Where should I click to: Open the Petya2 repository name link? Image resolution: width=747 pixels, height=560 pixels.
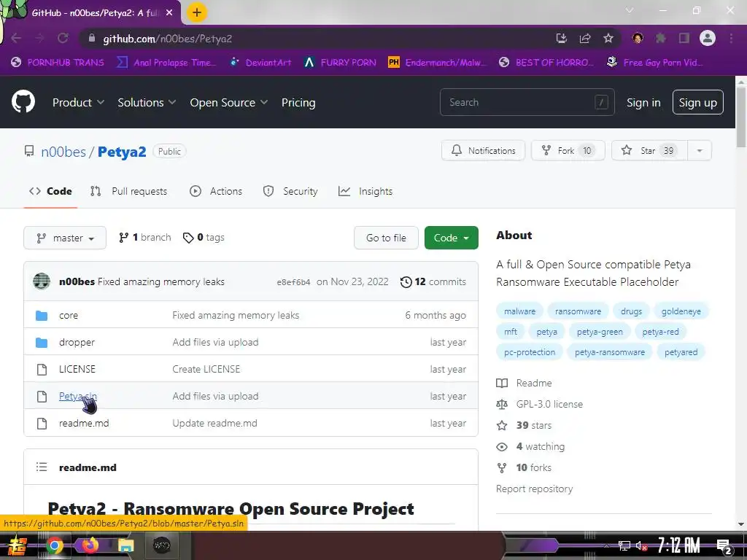[x=122, y=152]
